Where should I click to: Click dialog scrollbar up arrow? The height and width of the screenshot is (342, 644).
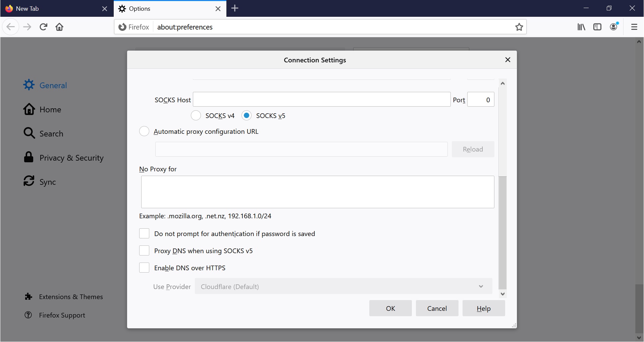coord(502,83)
